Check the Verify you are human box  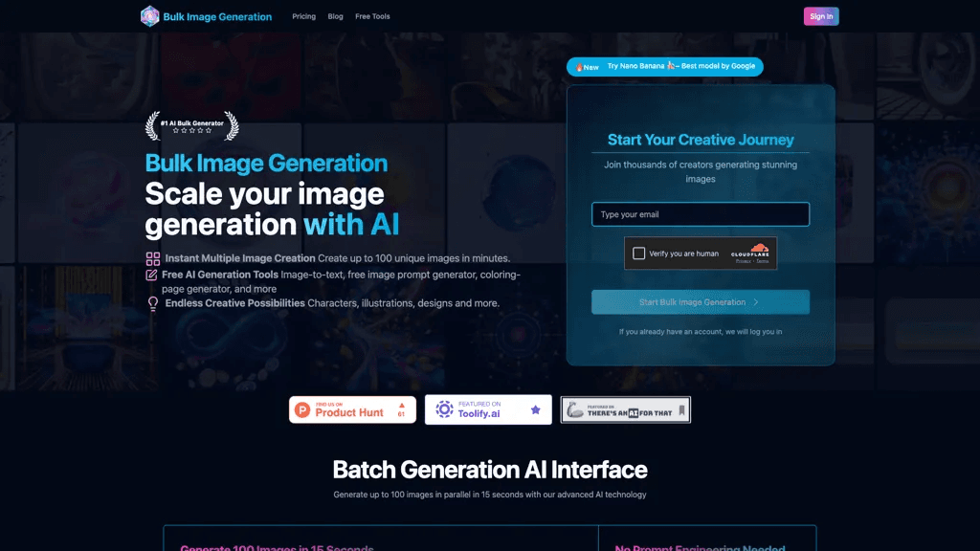point(638,253)
